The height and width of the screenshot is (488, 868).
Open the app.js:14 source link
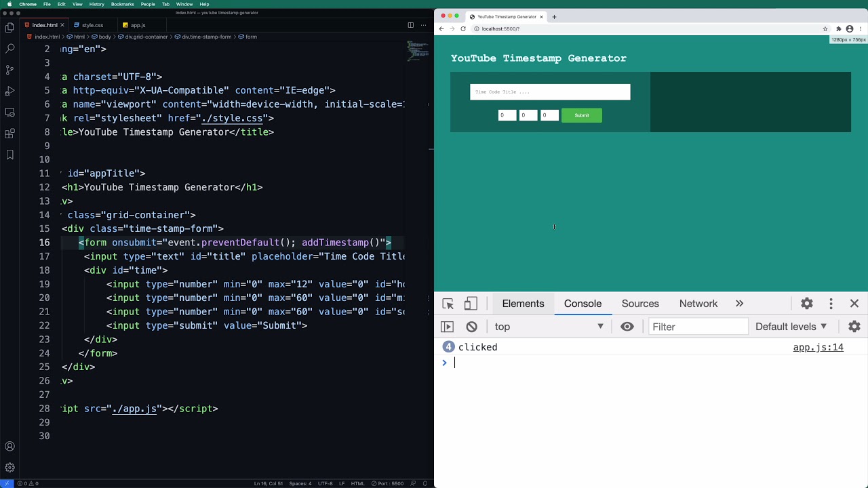818,347
